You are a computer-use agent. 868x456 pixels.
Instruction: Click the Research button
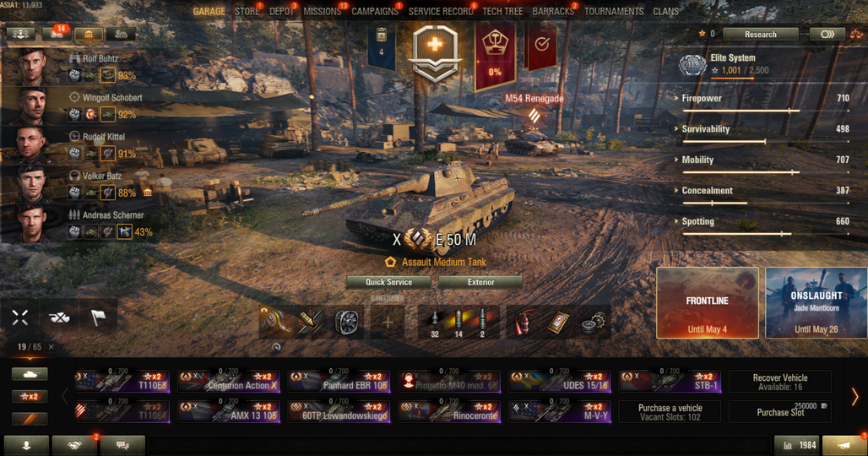pos(760,35)
